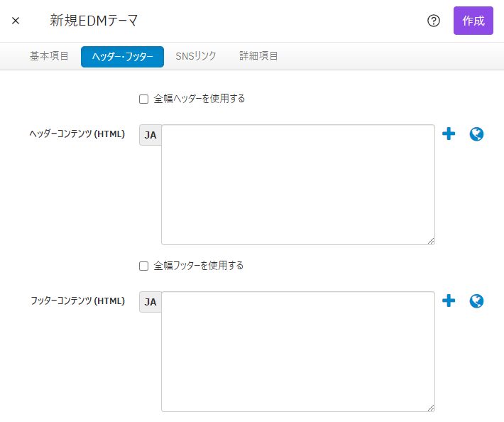Click inside the フッターコンテンツ (HTML) text area
Viewport: 504px width, 422px height.
[297, 352]
